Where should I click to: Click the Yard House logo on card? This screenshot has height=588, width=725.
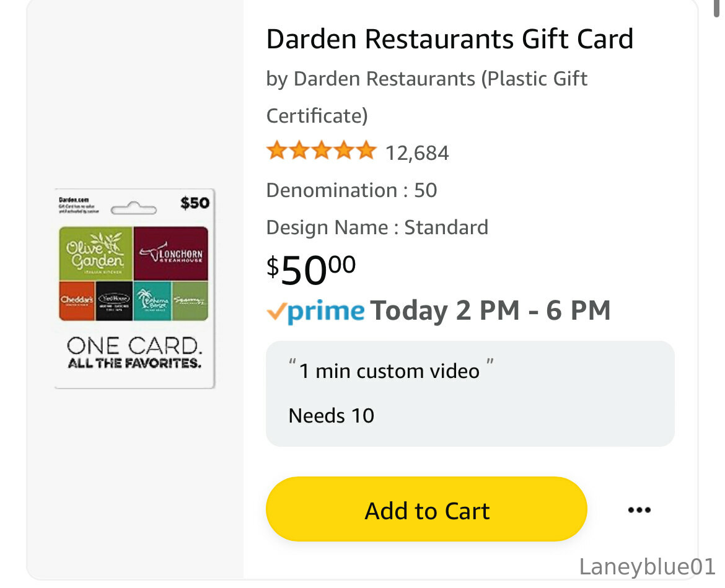[x=114, y=301]
